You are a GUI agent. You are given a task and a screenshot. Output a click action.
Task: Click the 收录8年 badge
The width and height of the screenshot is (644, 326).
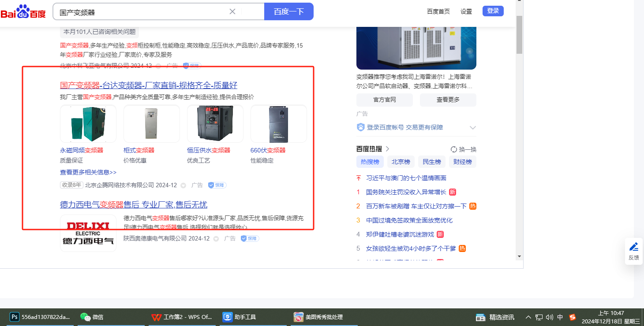(x=71, y=185)
